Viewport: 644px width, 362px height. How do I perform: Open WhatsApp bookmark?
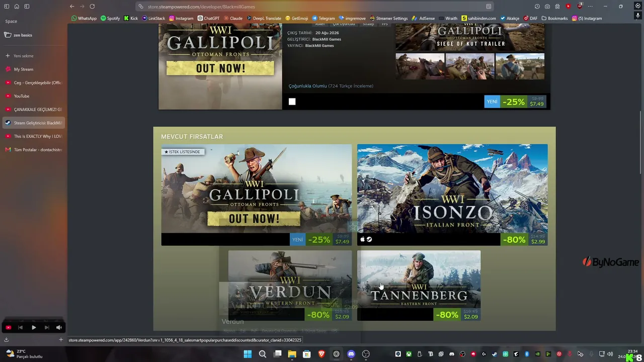click(84, 18)
